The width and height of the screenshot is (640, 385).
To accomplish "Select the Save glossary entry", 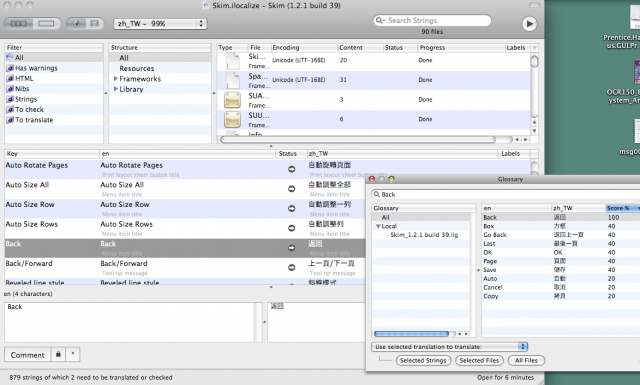I will click(561, 270).
